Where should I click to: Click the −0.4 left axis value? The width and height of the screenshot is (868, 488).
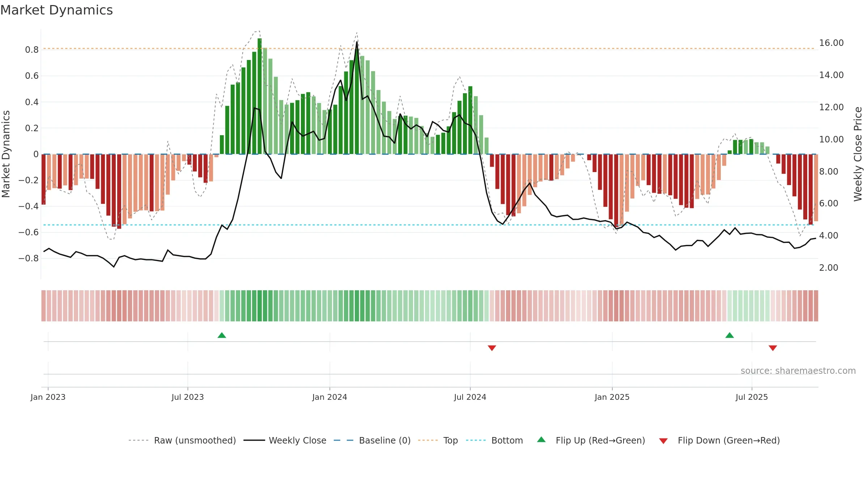pos(29,206)
